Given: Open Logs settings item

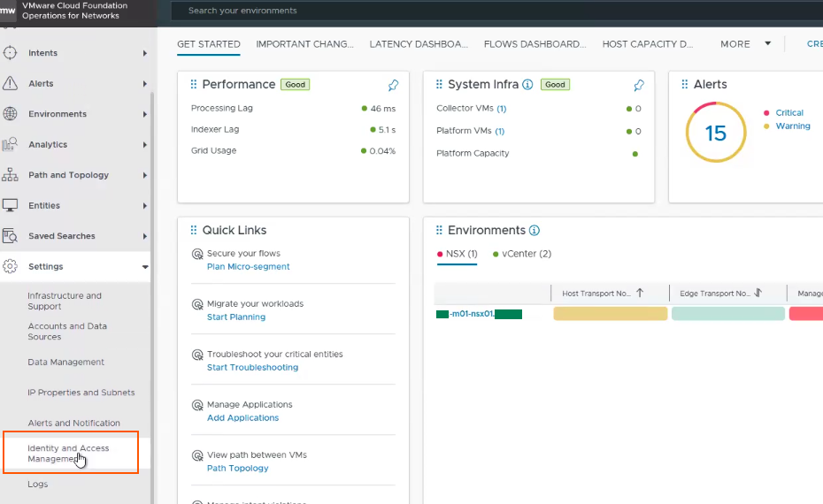Looking at the screenshot, I should [x=38, y=484].
